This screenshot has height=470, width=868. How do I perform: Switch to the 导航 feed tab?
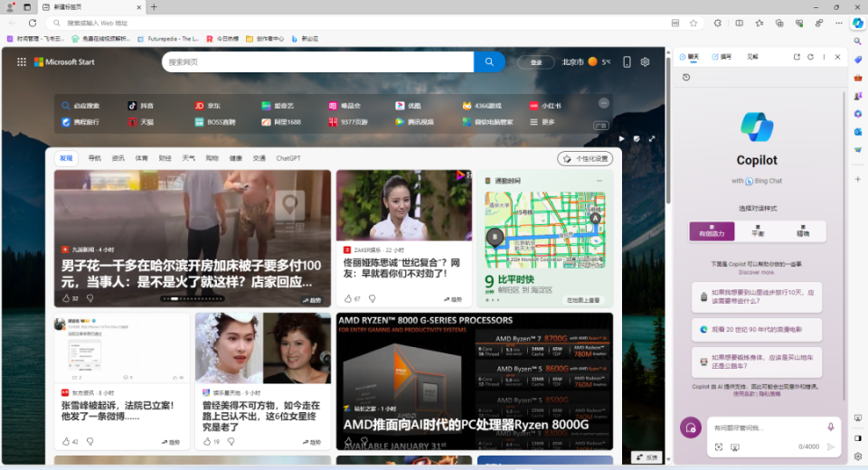[x=95, y=158]
